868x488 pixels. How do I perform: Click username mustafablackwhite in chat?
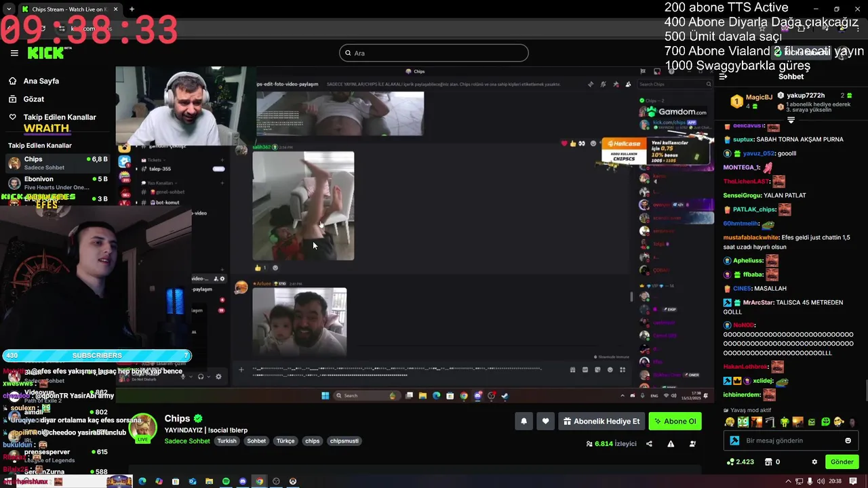point(751,237)
